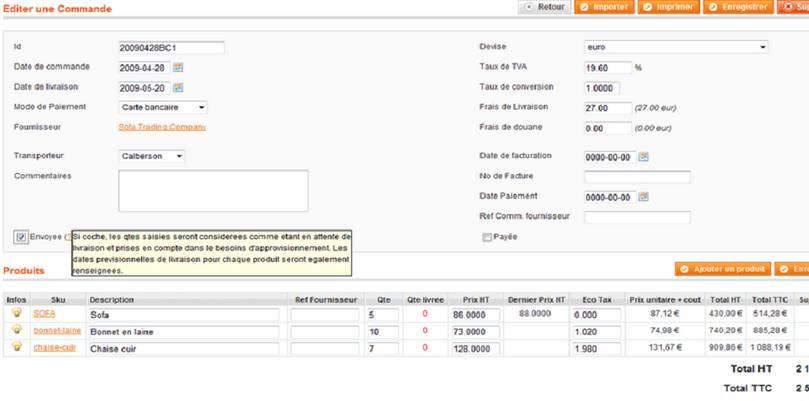Viewport: 809px width, 401px height.
Task: Tick the Payée checkbox
Action: click(487, 238)
